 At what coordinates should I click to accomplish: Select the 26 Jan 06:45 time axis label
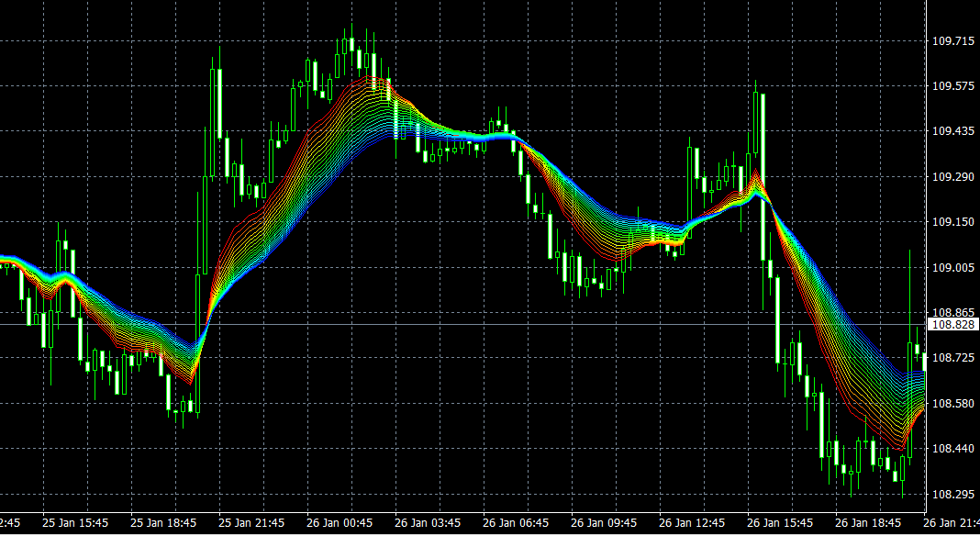(517, 522)
